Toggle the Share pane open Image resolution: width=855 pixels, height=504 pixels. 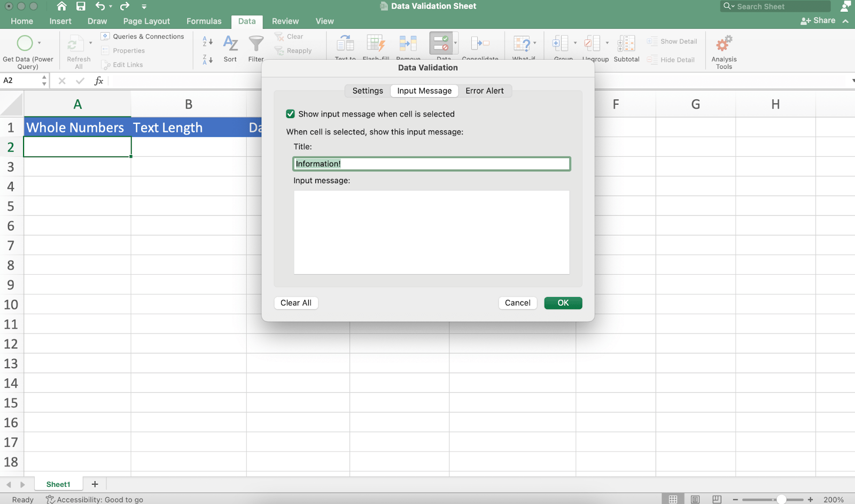pyautogui.click(x=818, y=20)
